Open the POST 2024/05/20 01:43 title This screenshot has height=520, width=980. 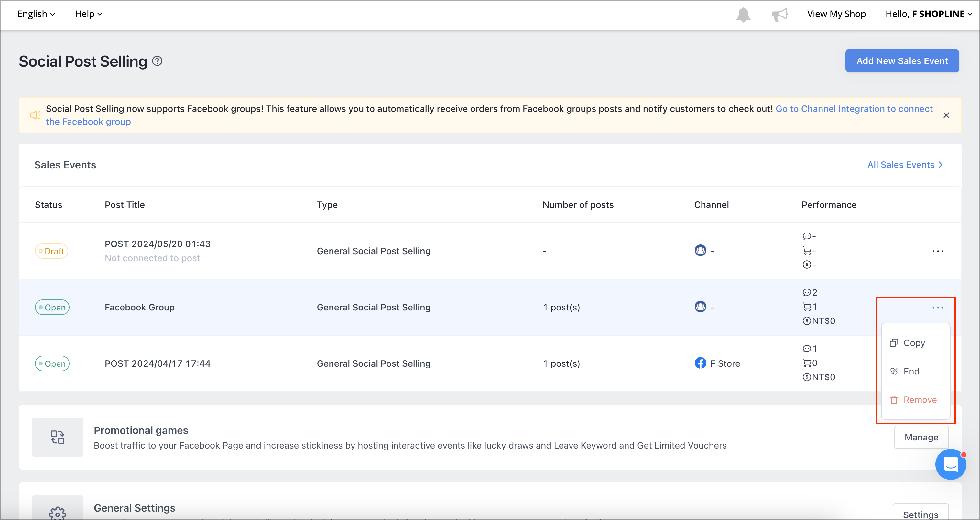tap(158, 244)
